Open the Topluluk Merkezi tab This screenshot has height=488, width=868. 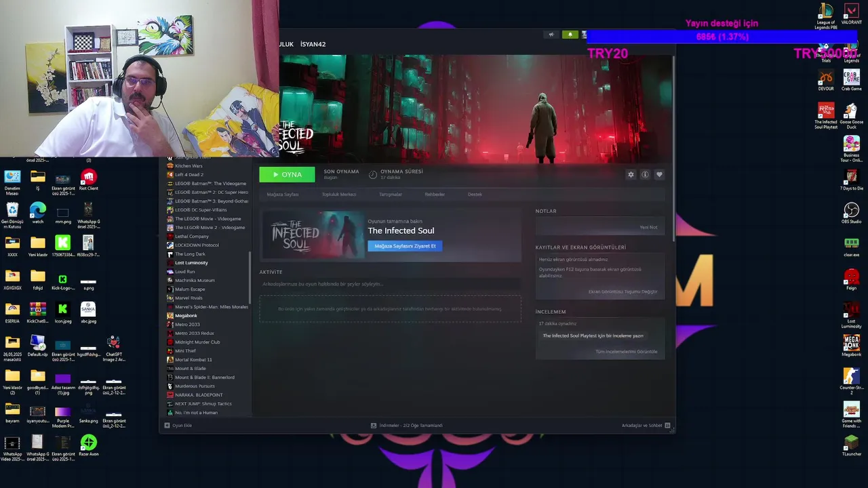pos(339,195)
